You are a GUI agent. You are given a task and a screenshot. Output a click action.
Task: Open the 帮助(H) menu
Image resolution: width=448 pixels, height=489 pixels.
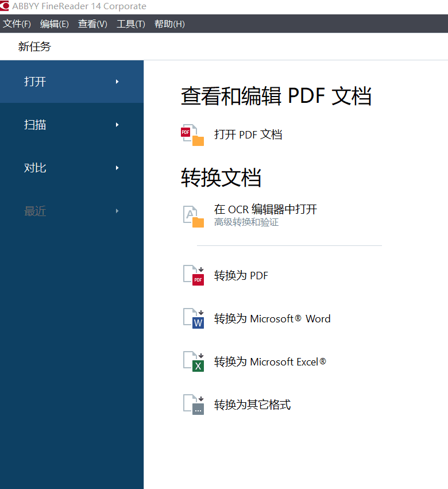[x=169, y=24]
